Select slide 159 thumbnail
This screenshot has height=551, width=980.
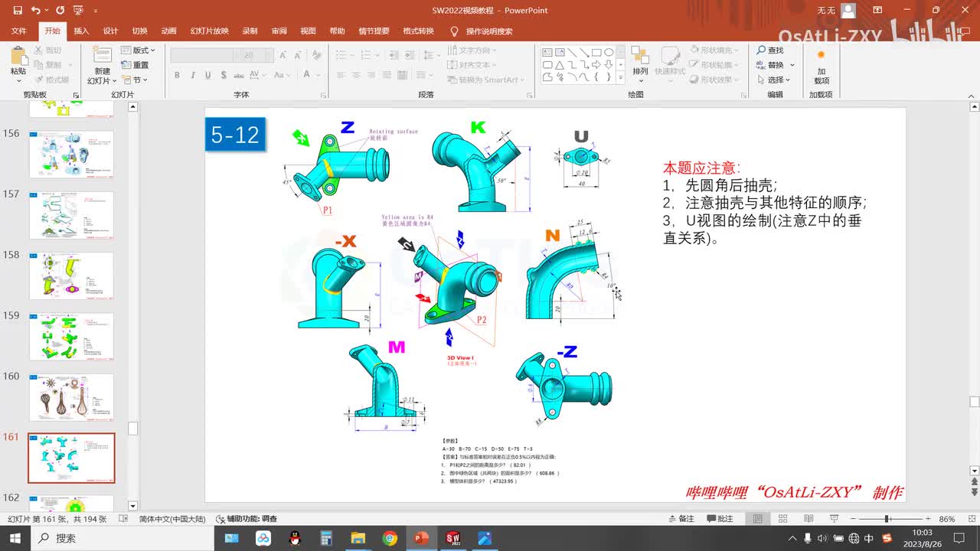pyautogui.click(x=71, y=336)
